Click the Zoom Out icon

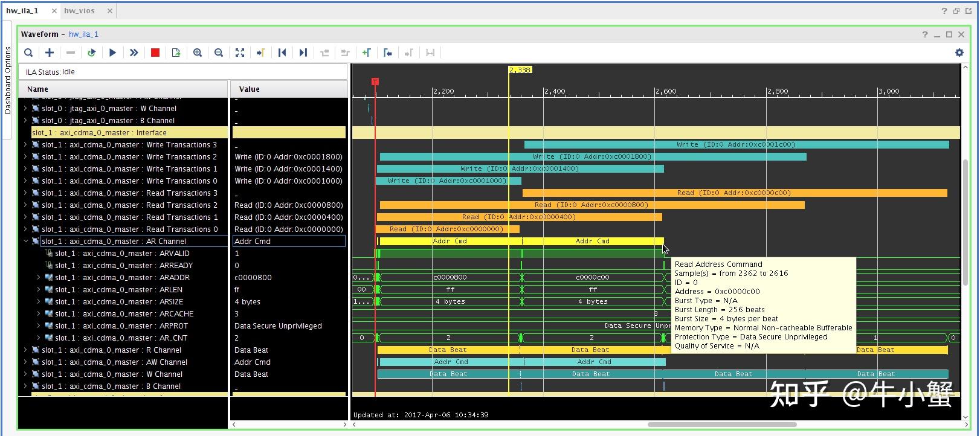219,53
